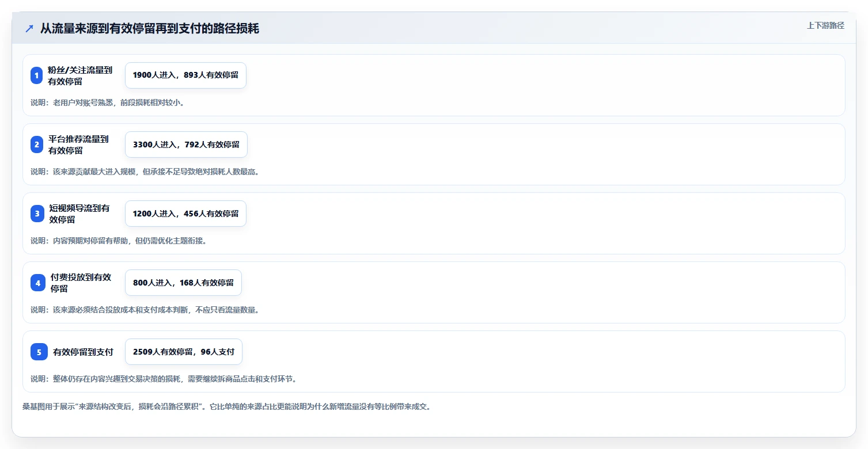Screen dimensions: 868x449
Task: Click the '粉丝/关注流量到有效停留' step title
Action: tap(80, 75)
